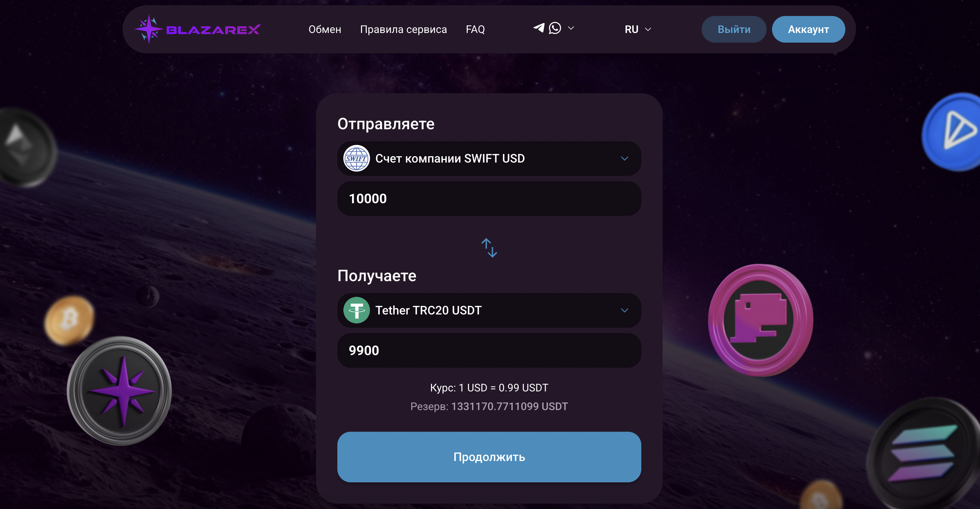
Task: Click the Blazarex star logo
Action: pos(148,29)
